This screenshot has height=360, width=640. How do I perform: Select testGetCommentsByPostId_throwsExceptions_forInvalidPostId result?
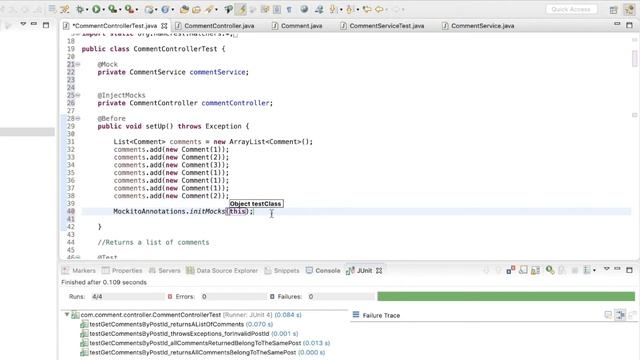click(x=189, y=333)
